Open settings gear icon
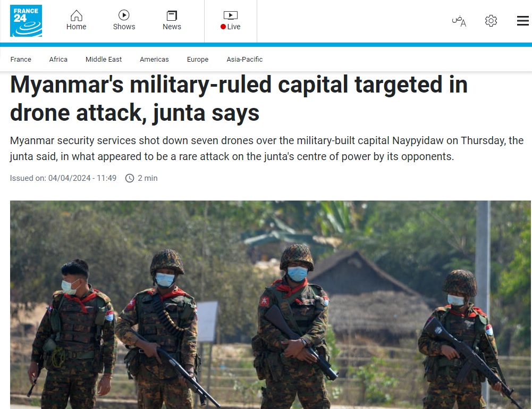The height and width of the screenshot is (409, 532). tap(491, 21)
